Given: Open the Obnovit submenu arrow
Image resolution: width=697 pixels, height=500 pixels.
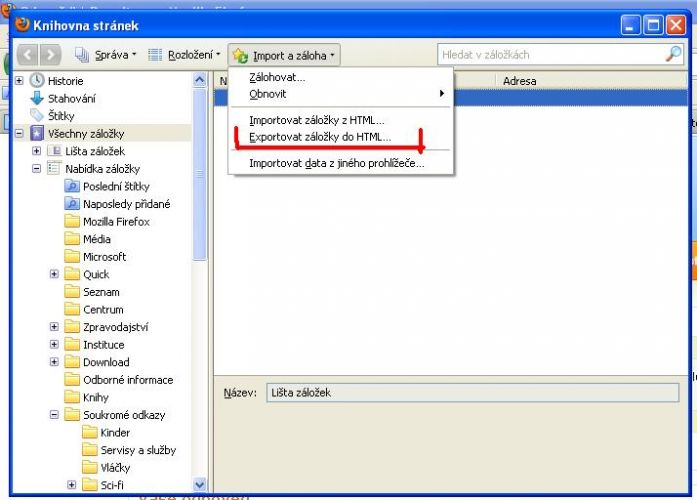Looking at the screenshot, I should pyautogui.click(x=441, y=93).
